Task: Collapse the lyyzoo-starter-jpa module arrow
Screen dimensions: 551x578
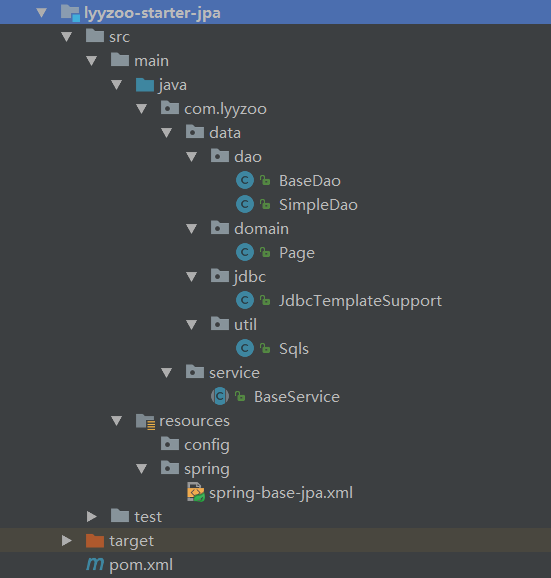Action: [x=42, y=13]
